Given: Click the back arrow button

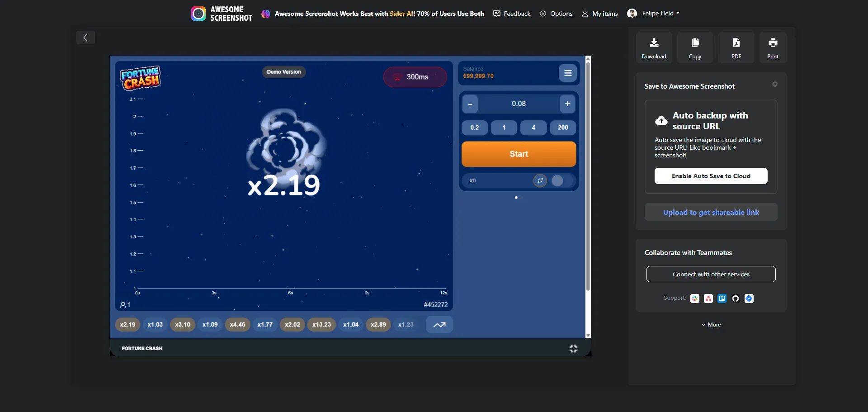Looking at the screenshot, I should [x=85, y=38].
